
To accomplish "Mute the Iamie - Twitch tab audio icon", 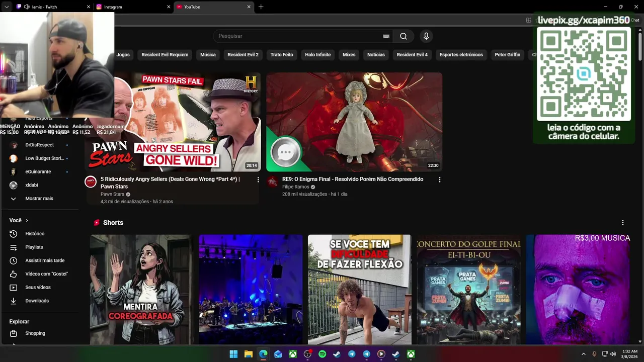I will [26, 7].
